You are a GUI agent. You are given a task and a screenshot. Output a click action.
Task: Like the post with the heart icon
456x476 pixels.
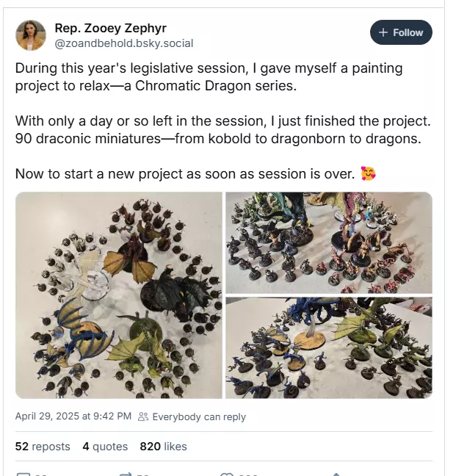point(227,474)
